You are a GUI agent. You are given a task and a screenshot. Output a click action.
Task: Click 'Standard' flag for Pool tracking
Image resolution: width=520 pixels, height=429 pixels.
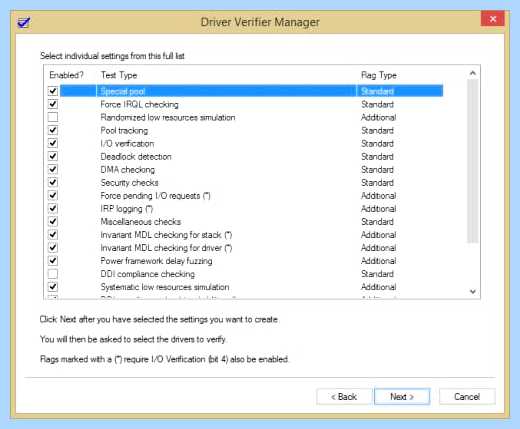377,130
